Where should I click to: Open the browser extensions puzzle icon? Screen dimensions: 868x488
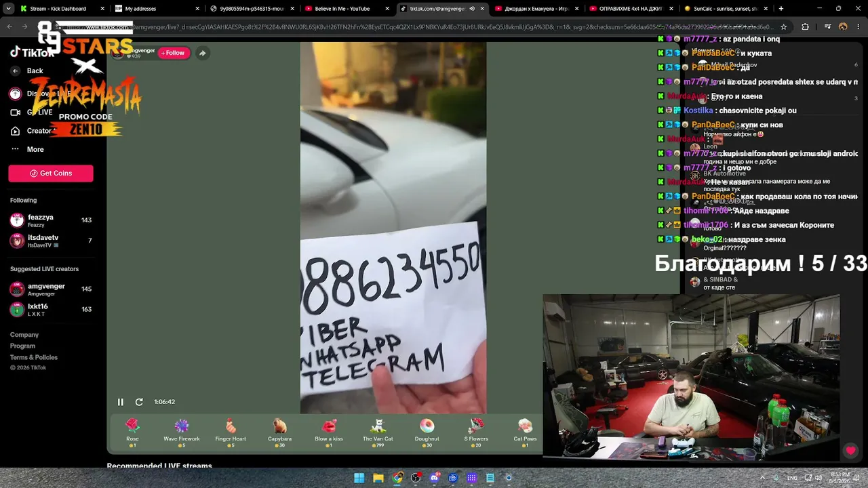pos(805,27)
